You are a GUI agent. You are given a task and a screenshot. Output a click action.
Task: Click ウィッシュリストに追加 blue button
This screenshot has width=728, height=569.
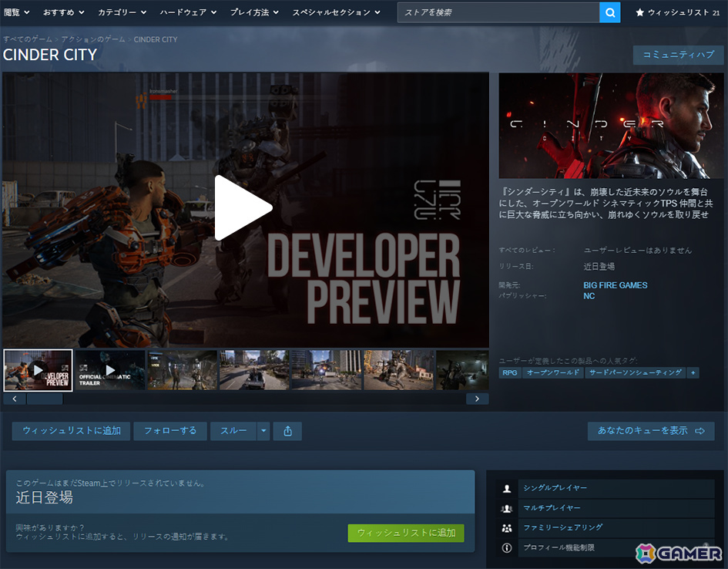71,431
